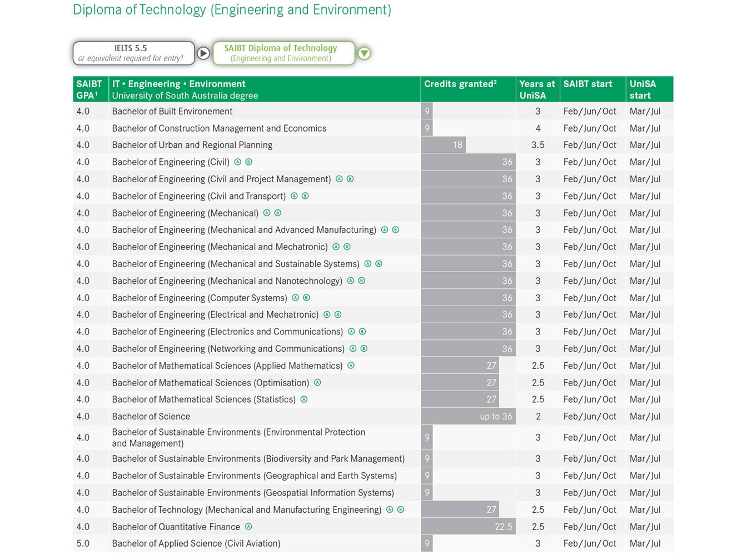This screenshot has height=560, width=747.
Task: Click circled A icon on Civil and Project Management row
Action: click(339, 179)
